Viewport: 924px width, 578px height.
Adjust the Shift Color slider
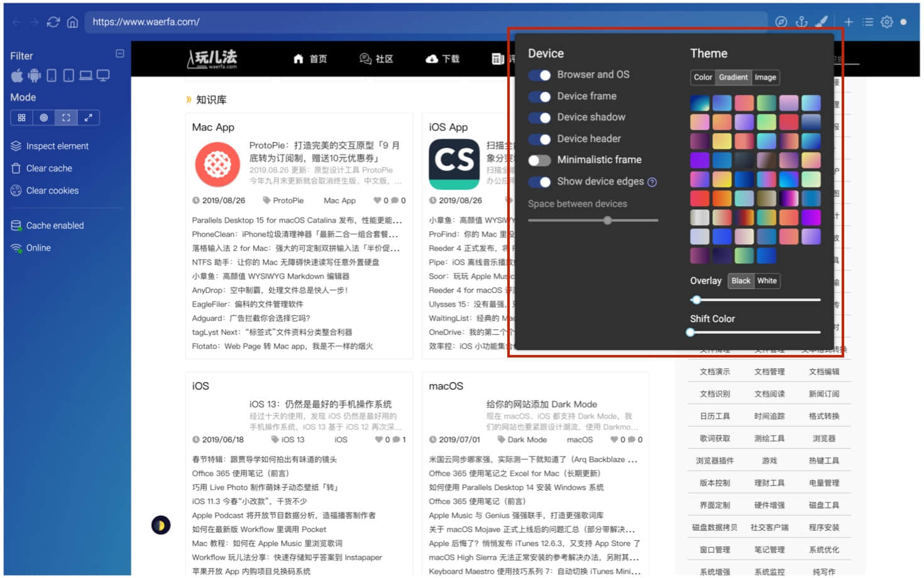tap(755, 332)
